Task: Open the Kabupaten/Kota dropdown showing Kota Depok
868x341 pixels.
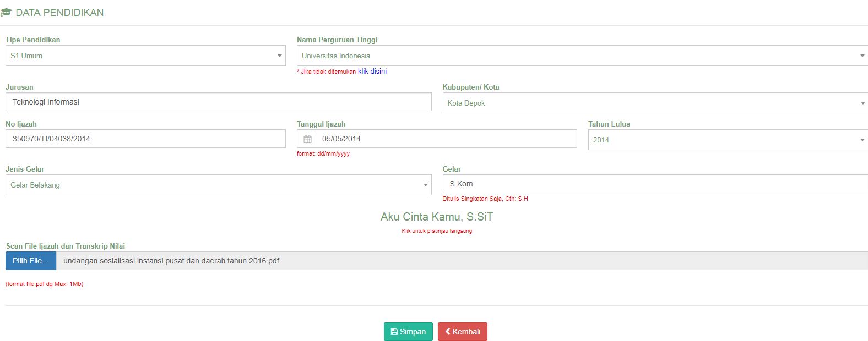Action: [x=654, y=103]
